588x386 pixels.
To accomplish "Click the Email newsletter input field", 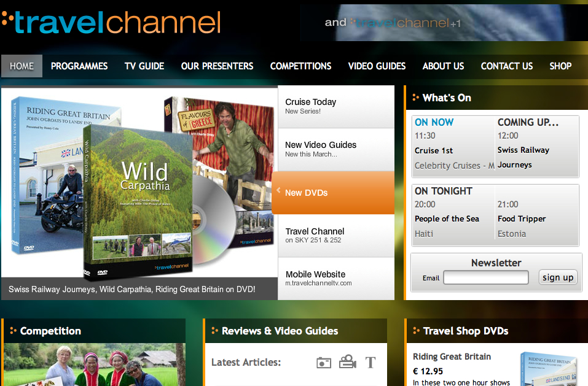I will click(485, 277).
